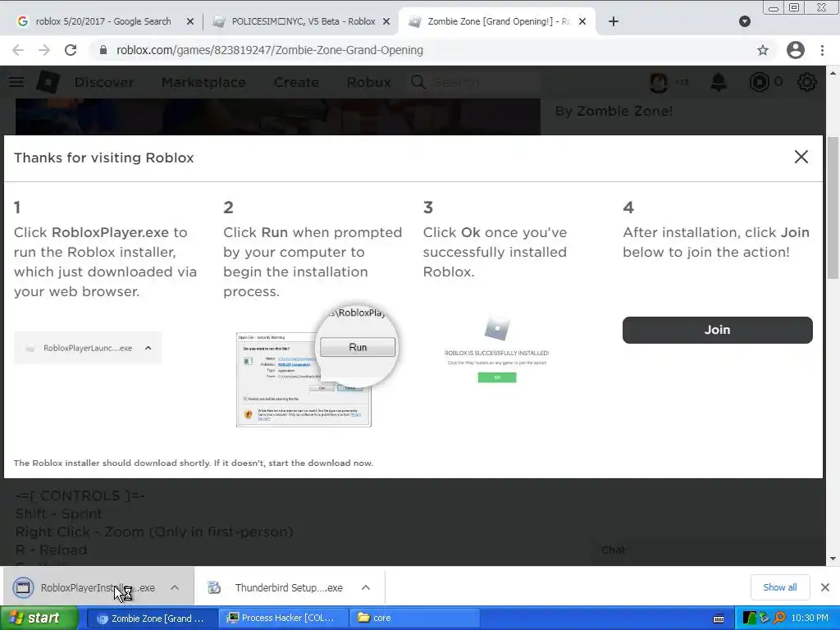The width and height of the screenshot is (840, 630).
Task: Click the URL address bar
Action: (x=423, y=50)
